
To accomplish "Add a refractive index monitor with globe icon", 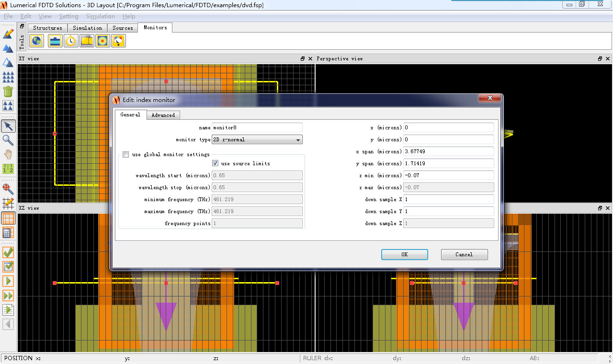I will [36, 41].
